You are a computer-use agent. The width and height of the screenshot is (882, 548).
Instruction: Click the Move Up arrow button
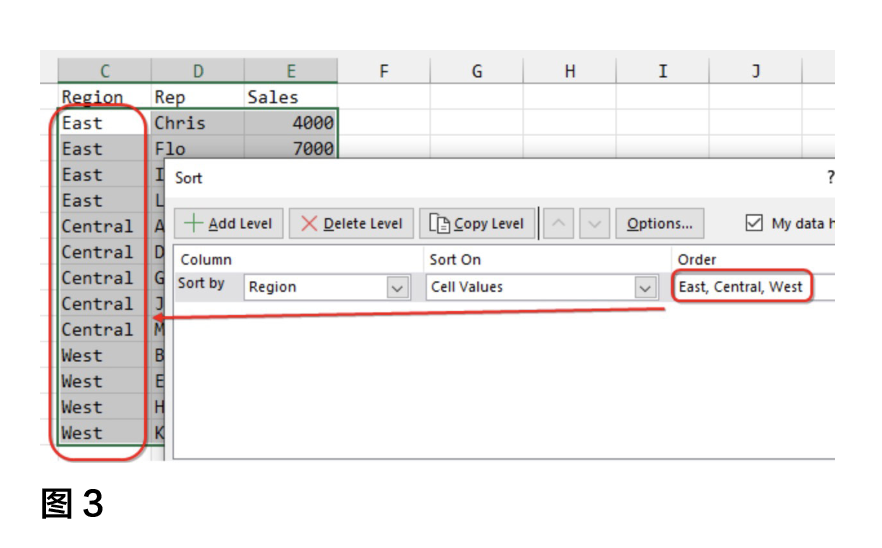pyautogui.click(x=557, y=224)
